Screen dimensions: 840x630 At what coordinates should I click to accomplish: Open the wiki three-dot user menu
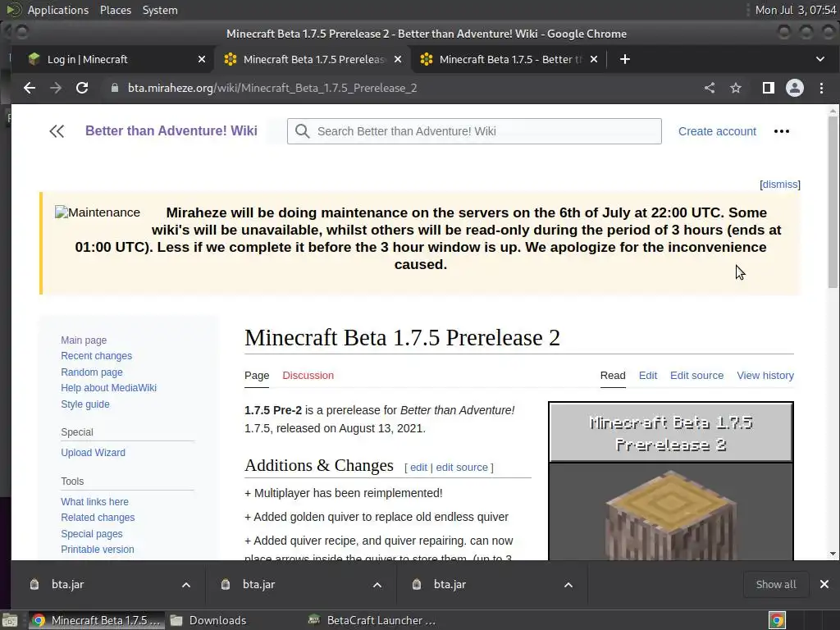[x=782, y=131]
